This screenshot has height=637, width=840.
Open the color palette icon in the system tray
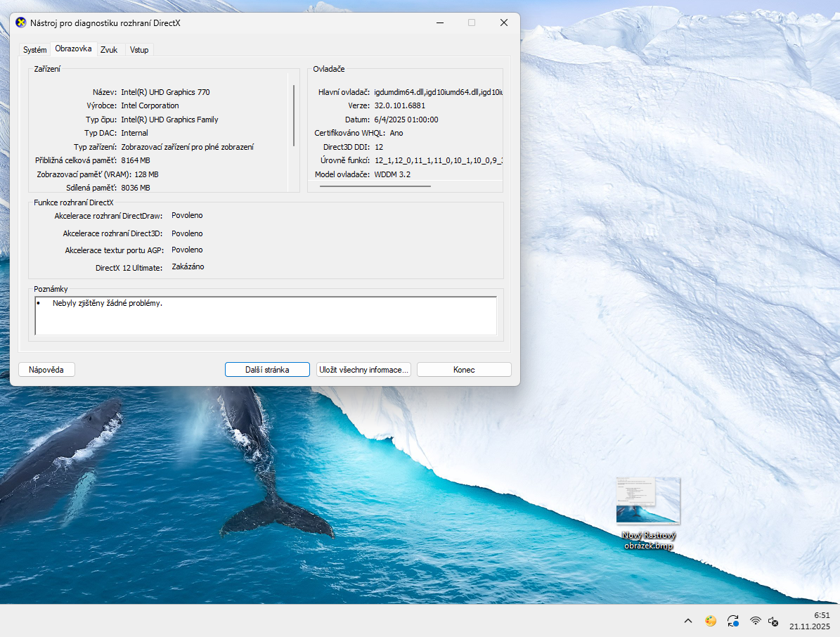pos(710,621)
